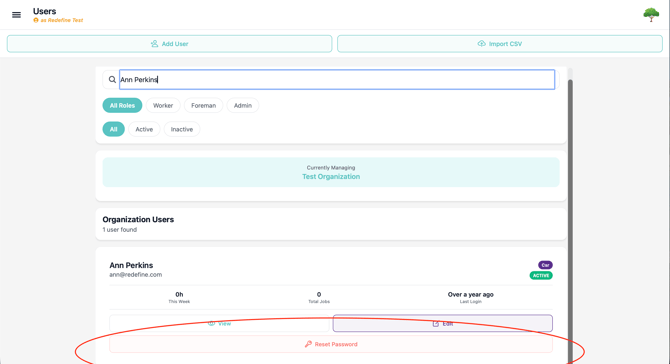Open the hamburger navigation menu
670x364 pixels.
[16, 15]
